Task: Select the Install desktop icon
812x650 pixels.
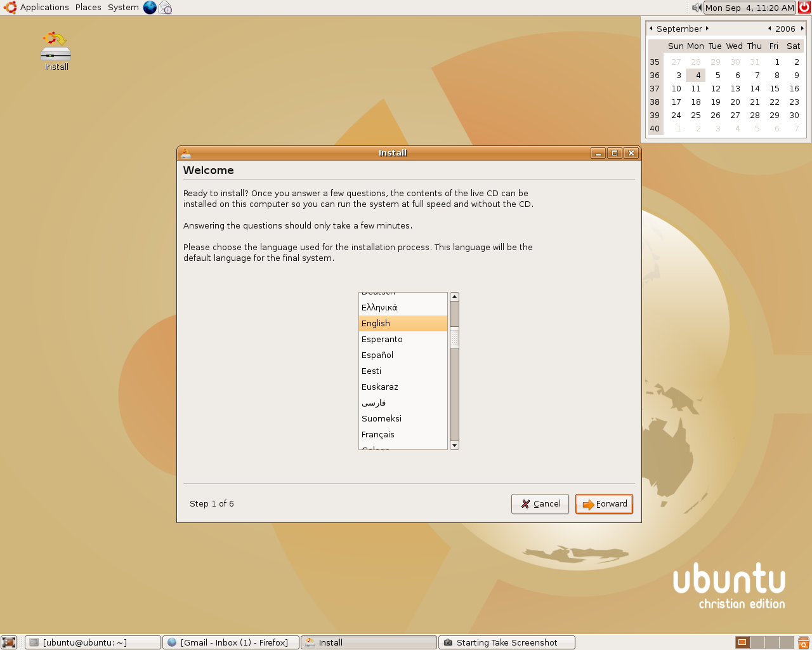Action: [56, 51]
